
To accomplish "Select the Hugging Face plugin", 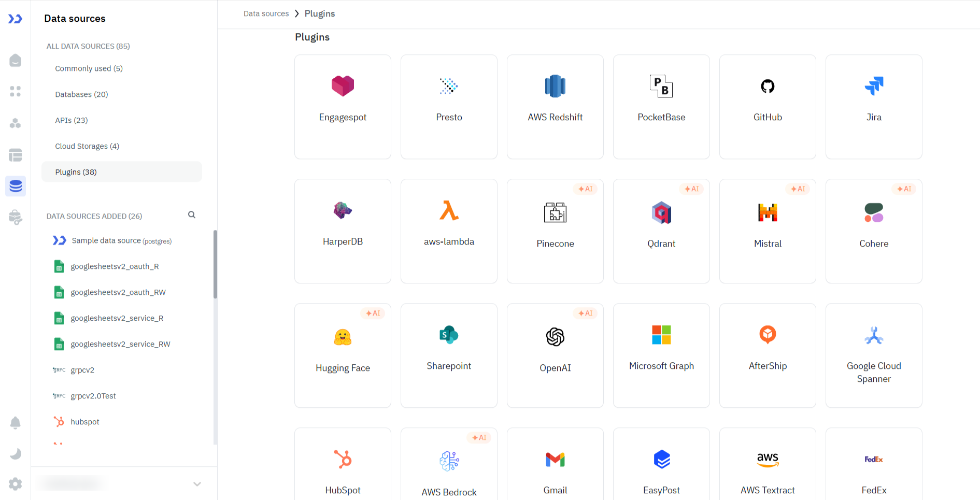I will tap(343, 355).
